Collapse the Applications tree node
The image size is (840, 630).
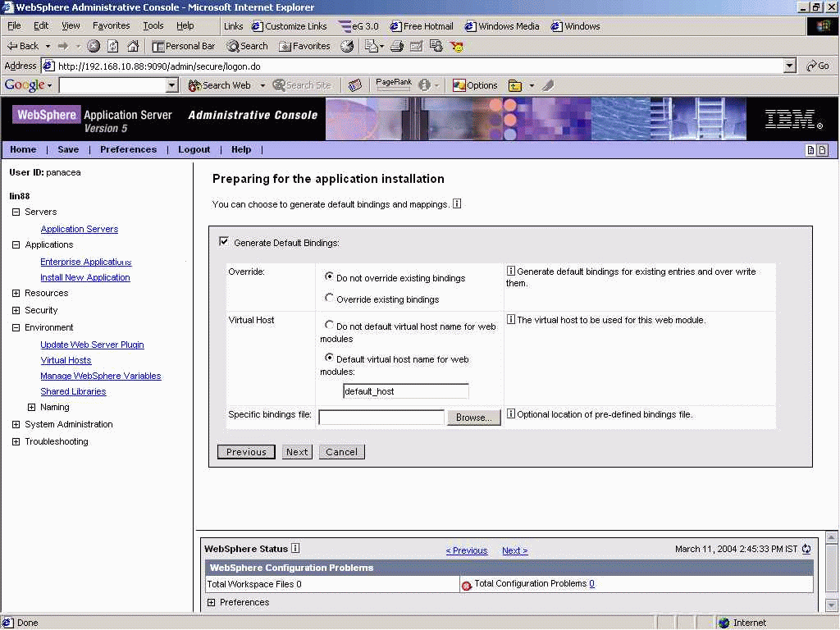(16, 244)
